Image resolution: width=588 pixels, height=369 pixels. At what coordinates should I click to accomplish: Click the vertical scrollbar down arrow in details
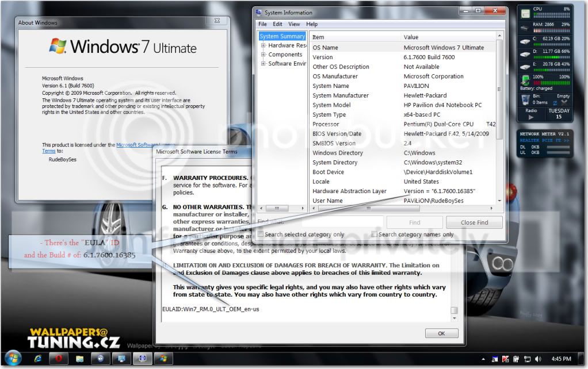499,201
